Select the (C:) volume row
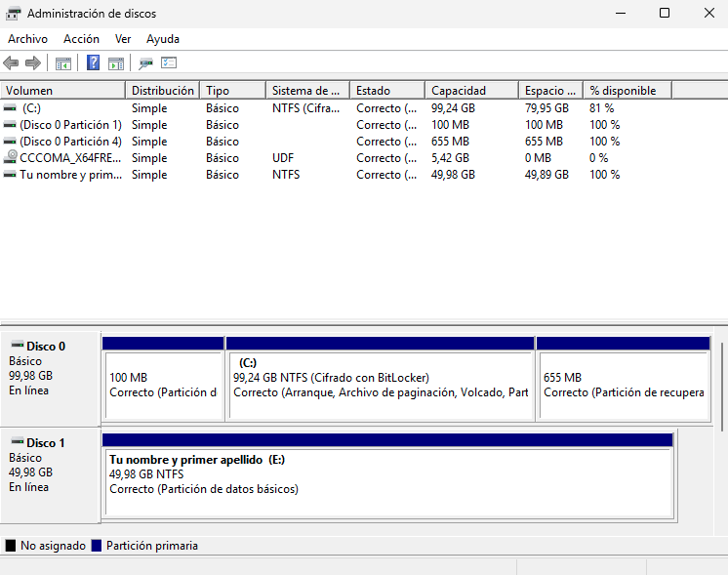Image resolution: width=728 pixels, height=575 pixels. 364,108
